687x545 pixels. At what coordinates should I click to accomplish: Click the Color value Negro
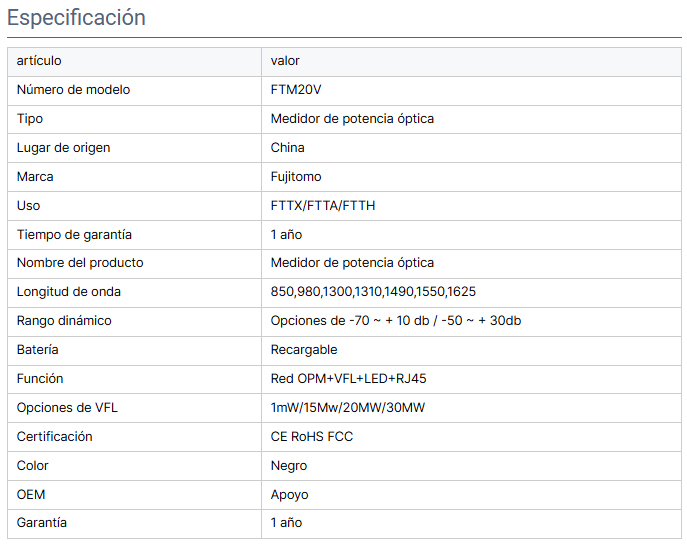(x=289, y=466)
